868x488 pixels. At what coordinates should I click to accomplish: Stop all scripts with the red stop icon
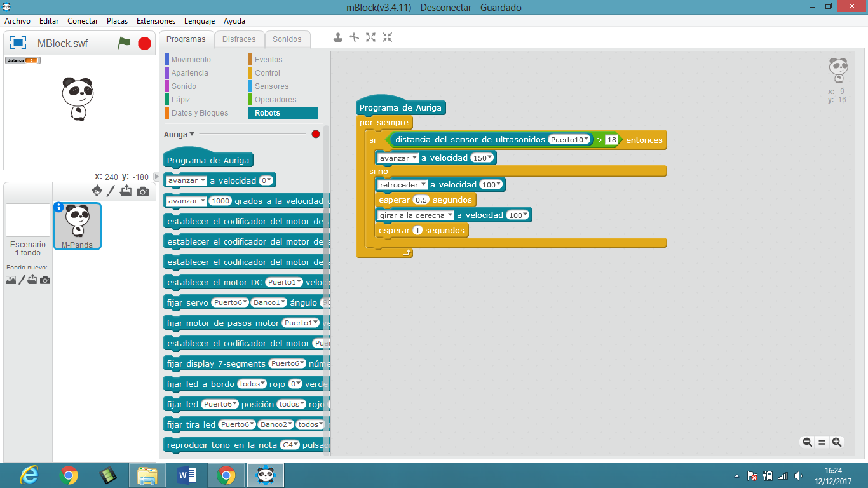pyautogui.click(x=144, y=43)
